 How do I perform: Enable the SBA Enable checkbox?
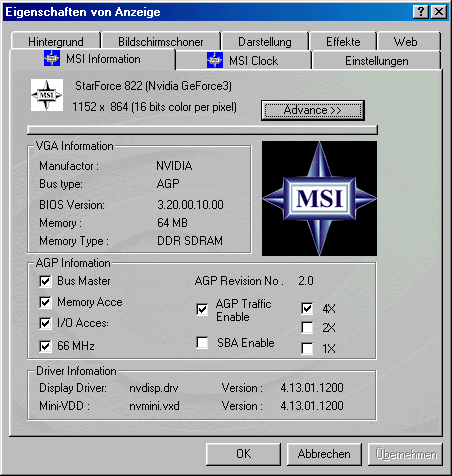click(x=202, y=343)
